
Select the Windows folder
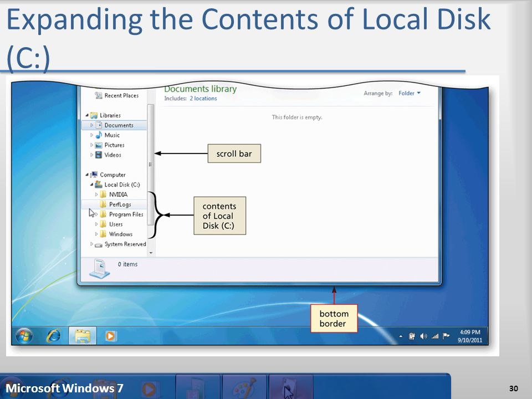120,234
